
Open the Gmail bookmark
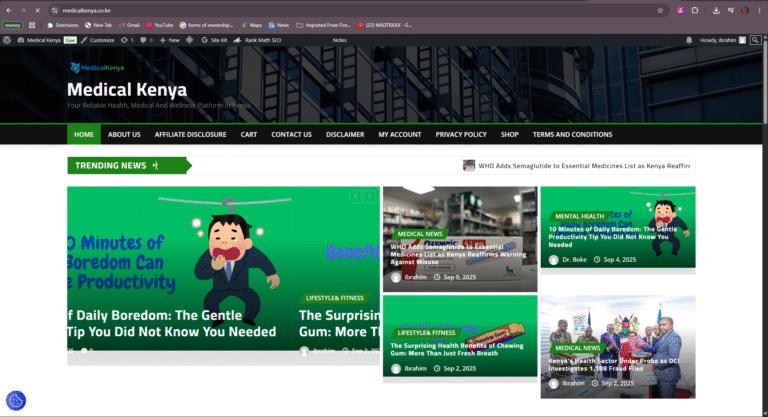point(129,25)
